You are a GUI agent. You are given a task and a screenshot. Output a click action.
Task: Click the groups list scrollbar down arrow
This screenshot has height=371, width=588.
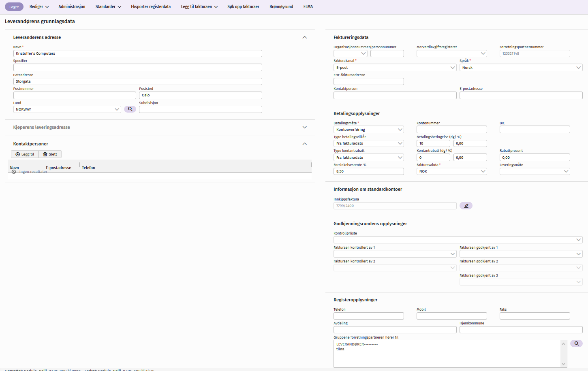click(x=563, y=364)
